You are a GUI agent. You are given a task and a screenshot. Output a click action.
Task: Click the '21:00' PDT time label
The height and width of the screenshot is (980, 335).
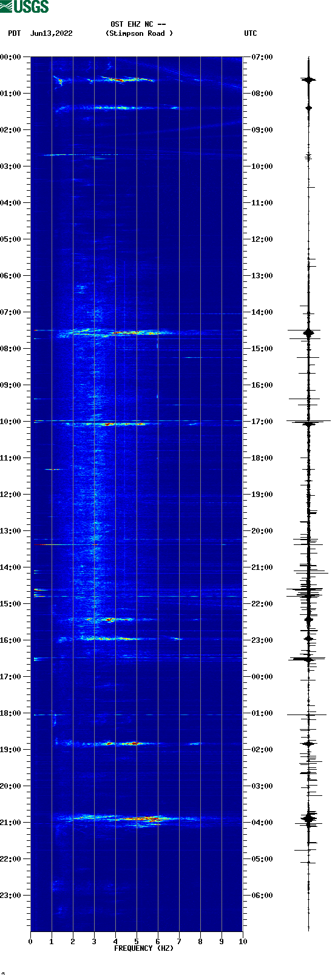tap(10, 823)
